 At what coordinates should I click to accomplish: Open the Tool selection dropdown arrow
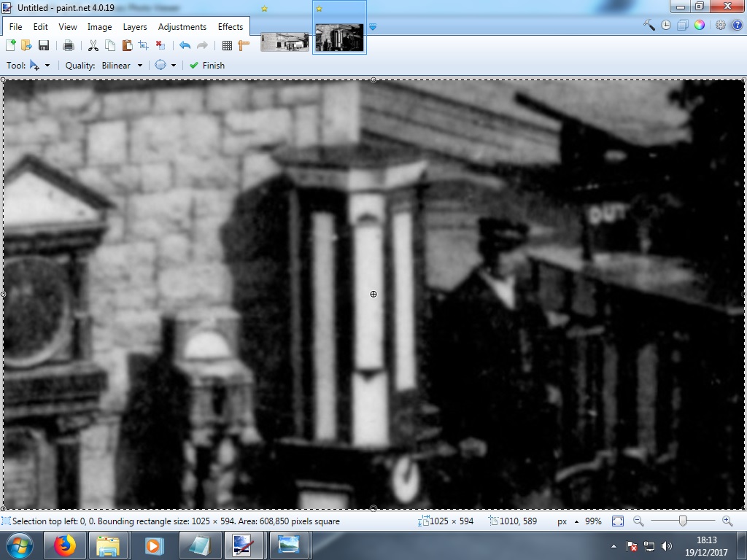46,65
